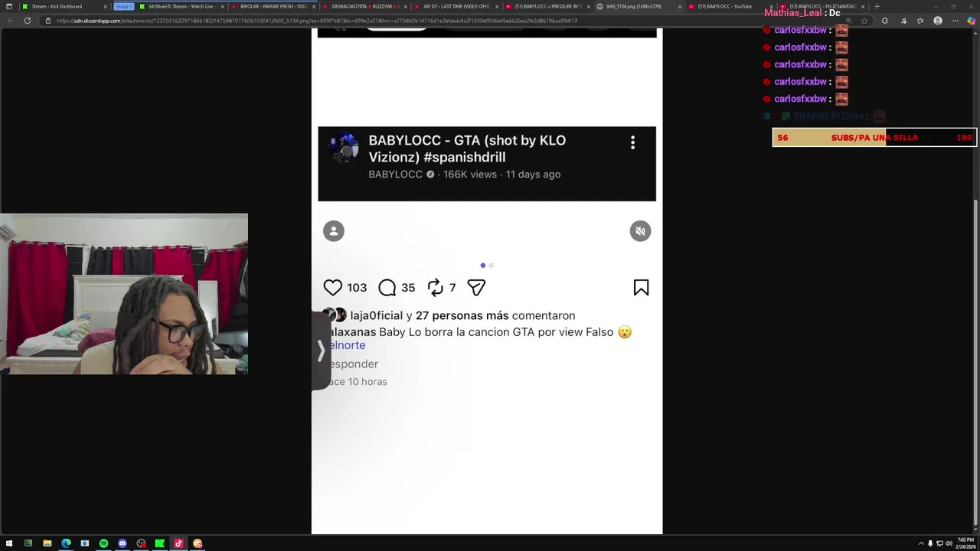
Task: Like the post with the heart icon
Action: pos(332,288)
